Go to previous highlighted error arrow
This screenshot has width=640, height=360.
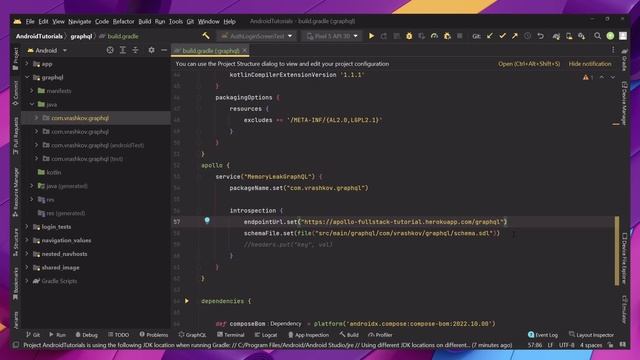click(x=602, y=77)
